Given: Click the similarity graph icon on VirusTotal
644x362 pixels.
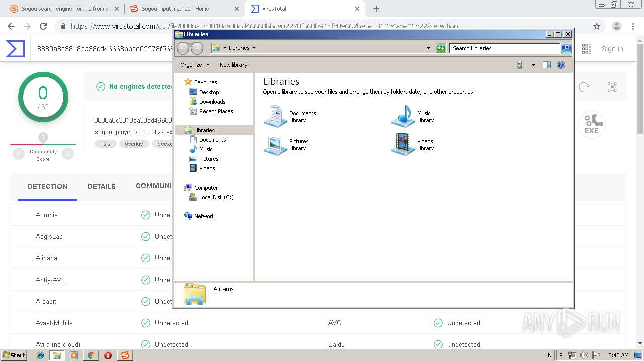Looking at the screenshot, I should click(612, 87).
